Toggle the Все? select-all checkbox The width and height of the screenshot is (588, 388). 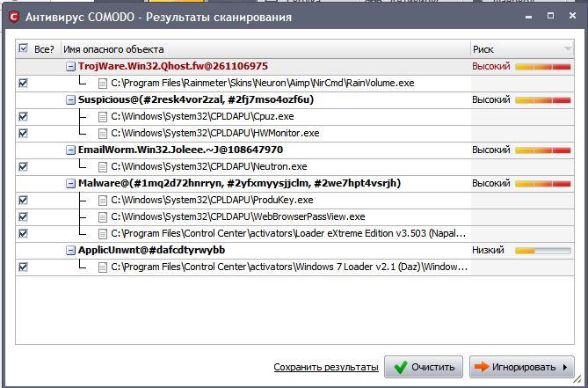pos(23,49)
